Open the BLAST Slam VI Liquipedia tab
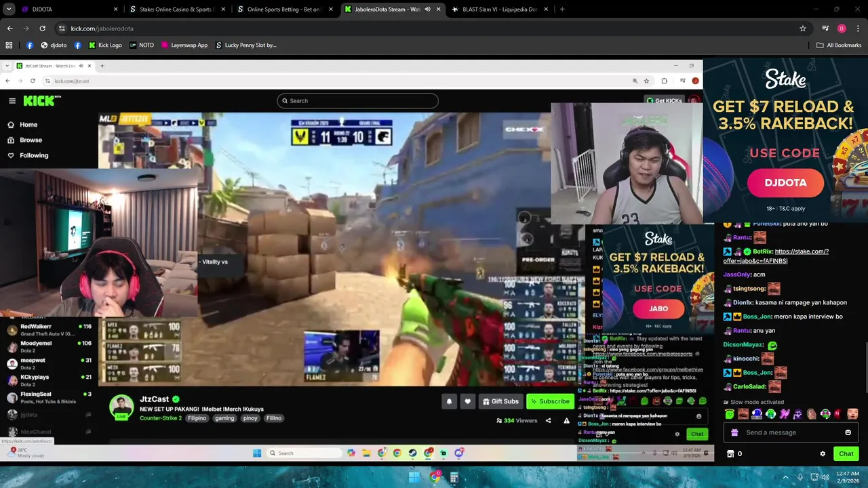Viewport: 868px width, 488px height. tap(499, 9)
